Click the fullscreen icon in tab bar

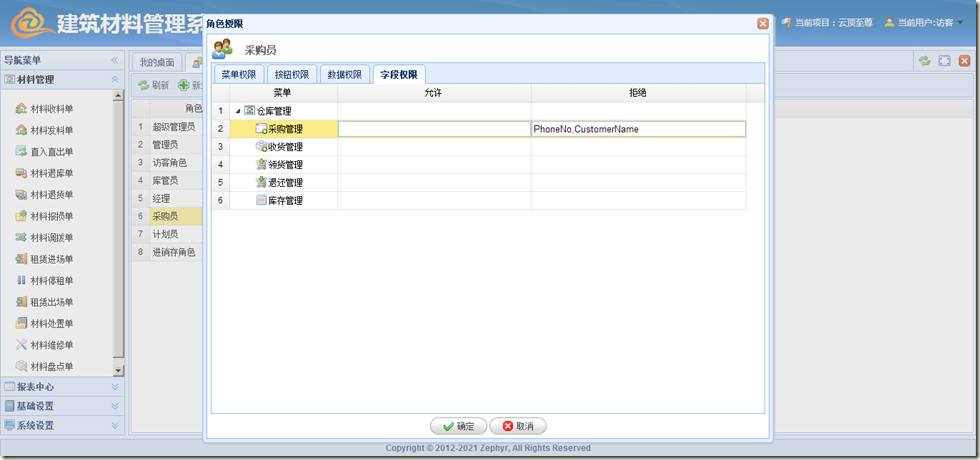(x=945, y=61)
